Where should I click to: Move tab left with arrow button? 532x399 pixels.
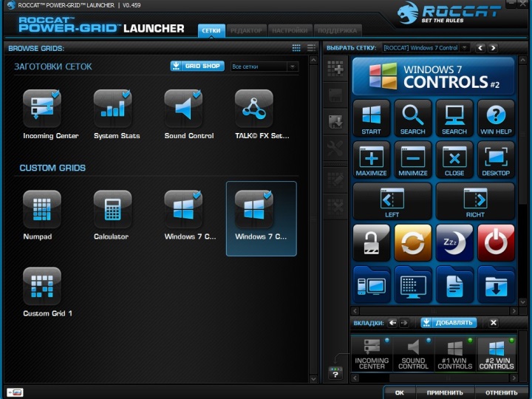[392, 323]
